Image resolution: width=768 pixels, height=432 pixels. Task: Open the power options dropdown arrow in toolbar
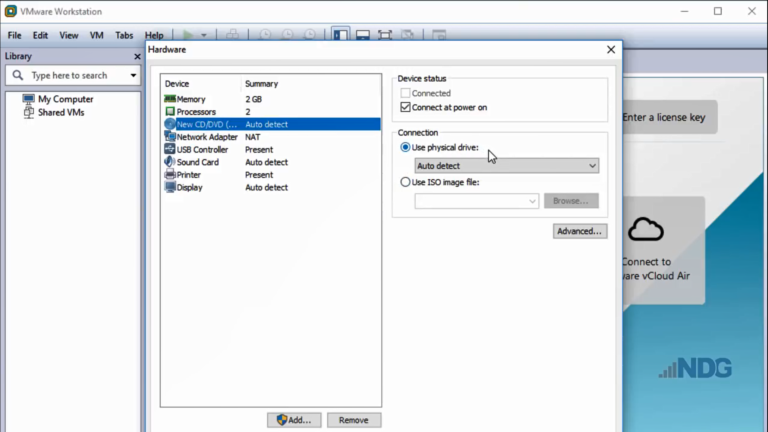coord(204,35)
